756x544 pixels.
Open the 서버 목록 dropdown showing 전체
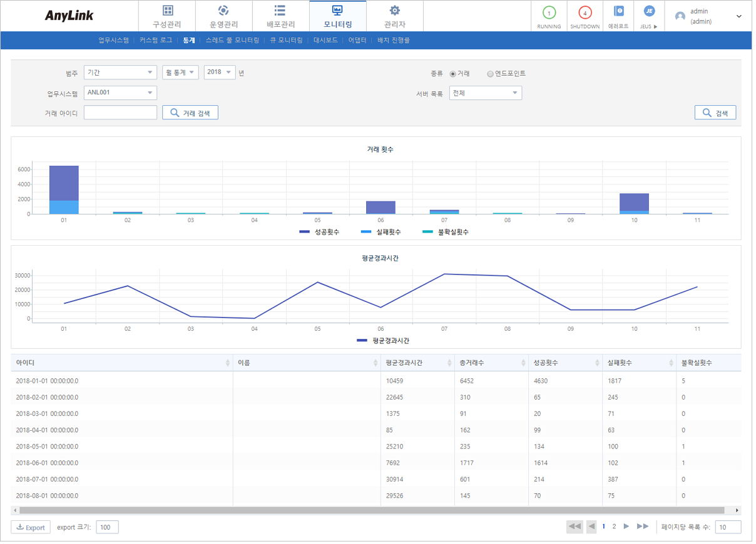[x=486, y=92]
